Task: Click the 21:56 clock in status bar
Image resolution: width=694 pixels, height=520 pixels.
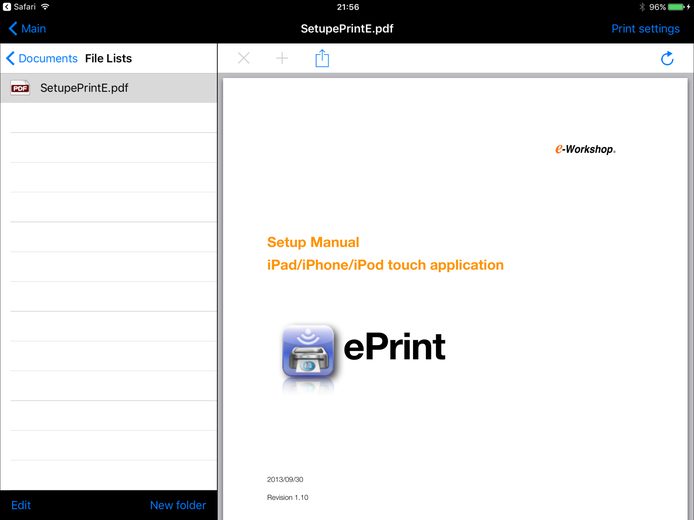Action: (x=348, y=7)
